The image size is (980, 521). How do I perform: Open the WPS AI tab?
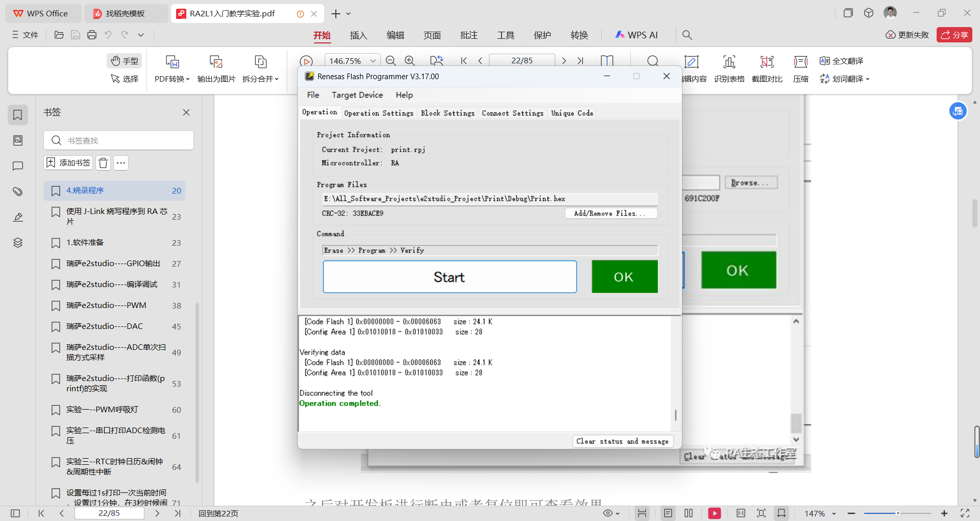tap(636, 35)
